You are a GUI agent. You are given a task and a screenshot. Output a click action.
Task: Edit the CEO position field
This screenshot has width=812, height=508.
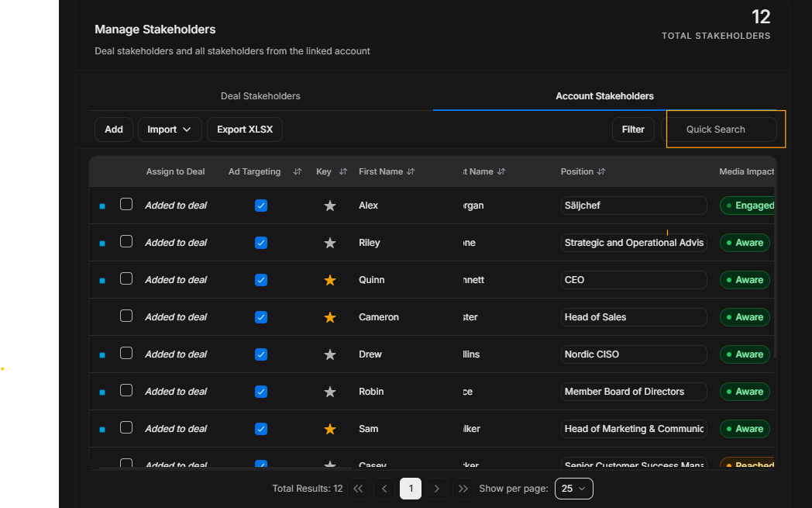click(634, 281)
